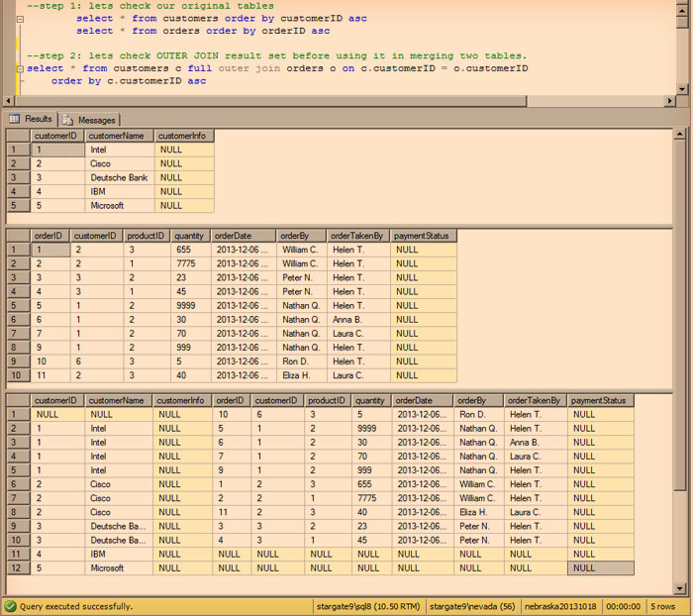Select quantity 7775 in the orders grid
This screenshot has height=616, width=693.
click(191, 263)
